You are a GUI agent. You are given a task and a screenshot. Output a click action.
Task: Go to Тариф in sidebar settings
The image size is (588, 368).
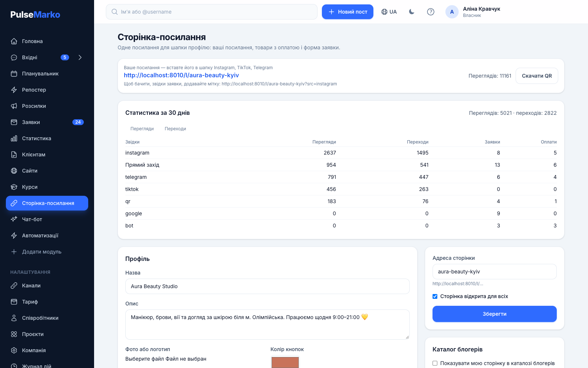pyautogui.click(x=47, y=302)
